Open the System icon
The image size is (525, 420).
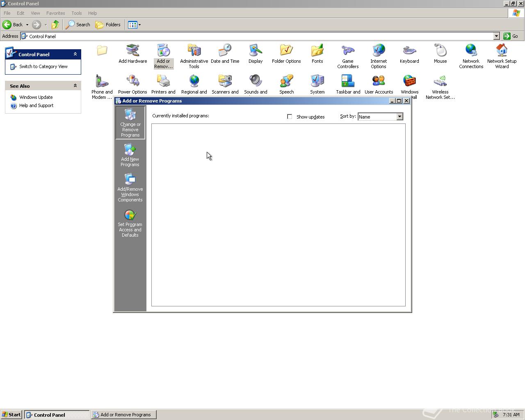point(317,84)
